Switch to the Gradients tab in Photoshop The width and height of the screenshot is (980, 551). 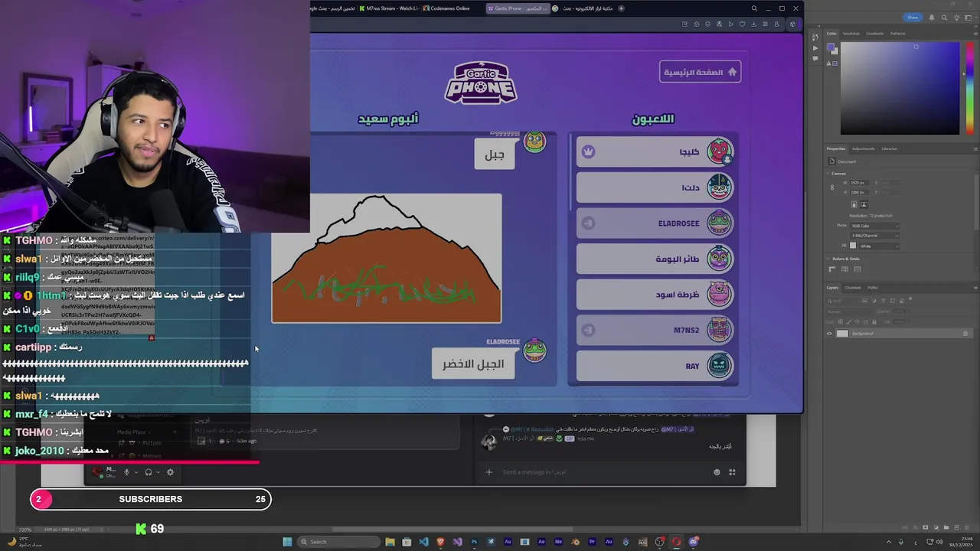tap(874, 34)
